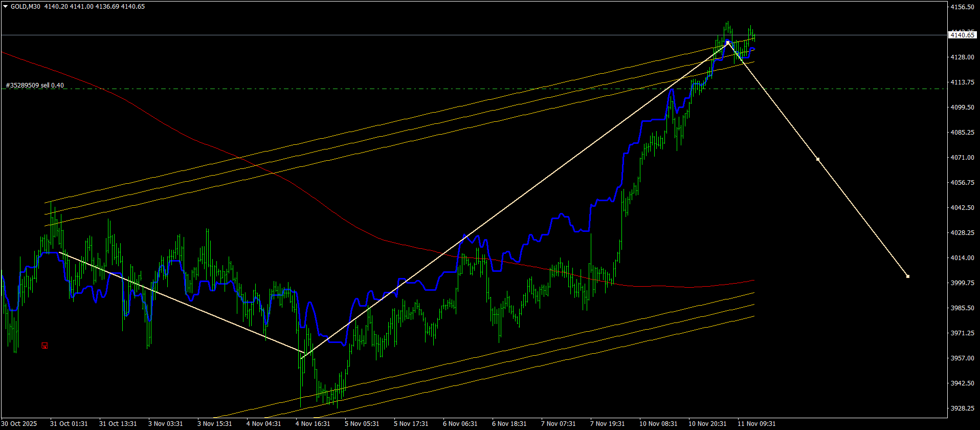Click the 3999.75 price scale label

tap(962, 283)
